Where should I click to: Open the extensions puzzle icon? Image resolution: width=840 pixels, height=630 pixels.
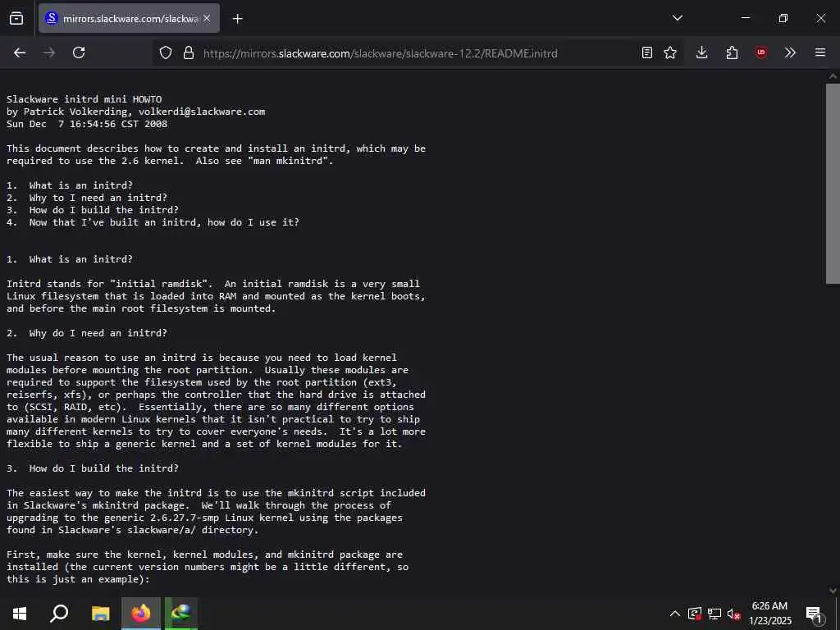(x=732, y=52)
